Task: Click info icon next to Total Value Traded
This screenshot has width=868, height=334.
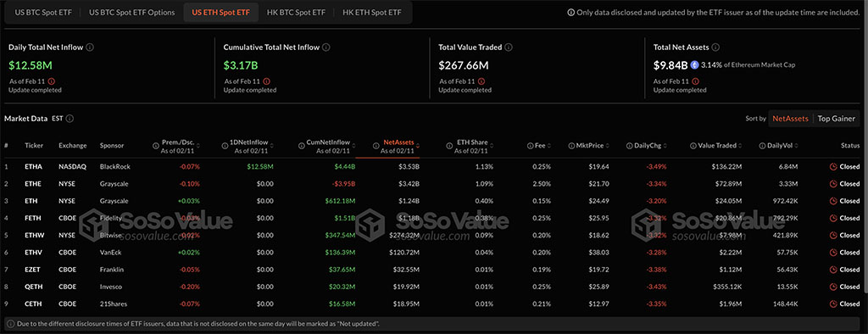Action: [509, 47]
